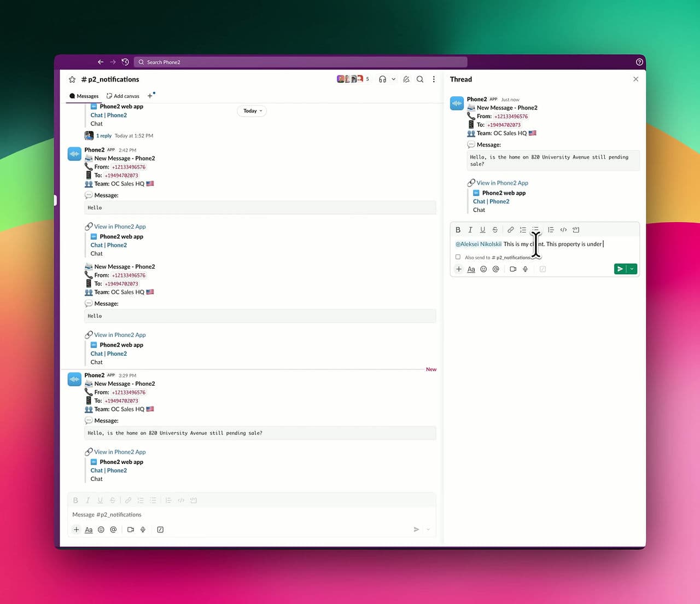The width and height of the screenshot is (700, 604).
Task: Open the 'Today' date divider dropdown
Action: [252, 111]
